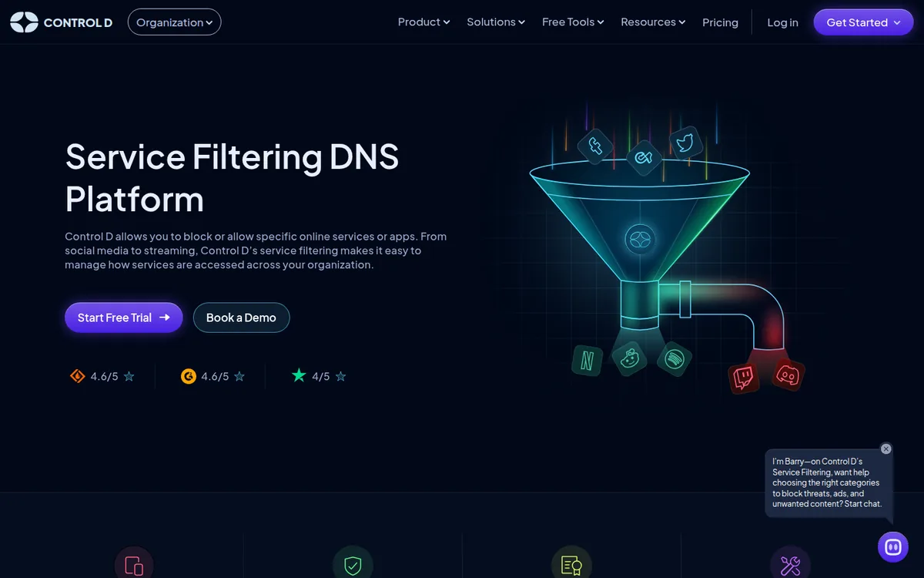The height and width of the screenshot is (578, 924).
Task: Click the 4/5 rating text
Action: point(320,376)
